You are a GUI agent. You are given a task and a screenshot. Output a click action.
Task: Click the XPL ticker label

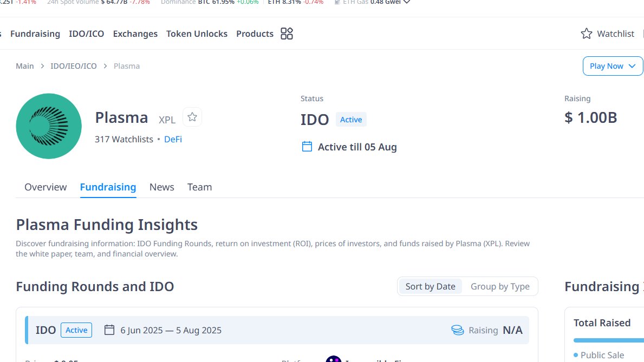(x=167, y=120)
